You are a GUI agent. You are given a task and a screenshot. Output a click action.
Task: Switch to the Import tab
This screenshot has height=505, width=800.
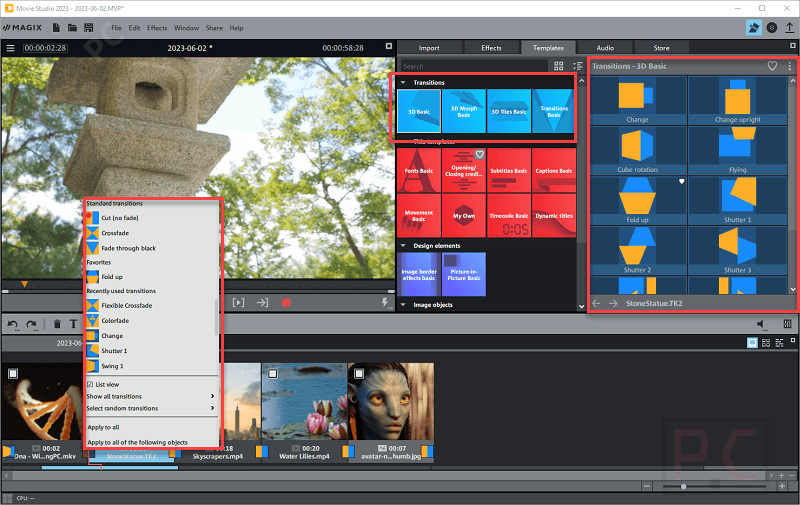pyautogui.click(x=429, y=48)
